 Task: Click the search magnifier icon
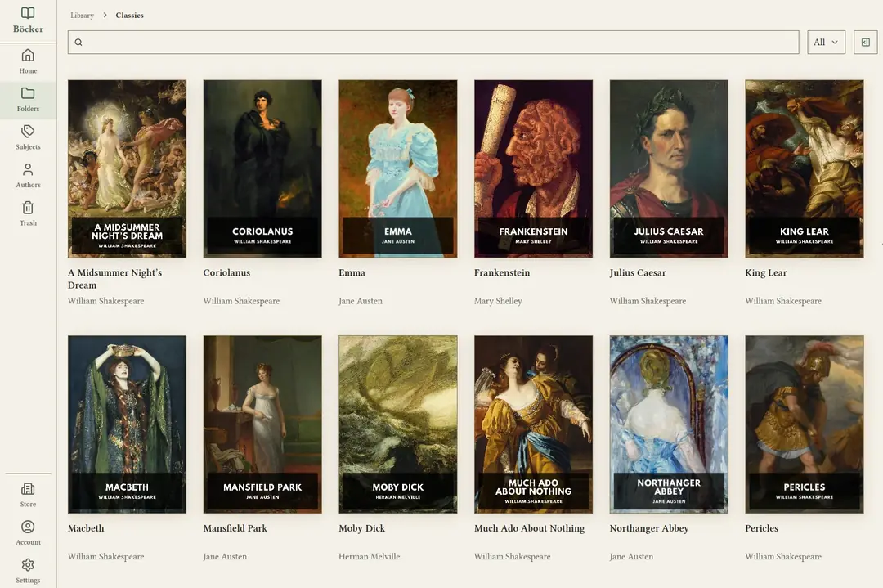click(x=78, y=43)
